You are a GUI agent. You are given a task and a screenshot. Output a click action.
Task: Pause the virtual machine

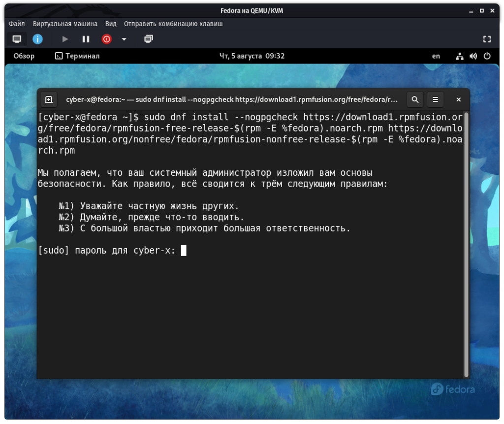coord(86,39)
